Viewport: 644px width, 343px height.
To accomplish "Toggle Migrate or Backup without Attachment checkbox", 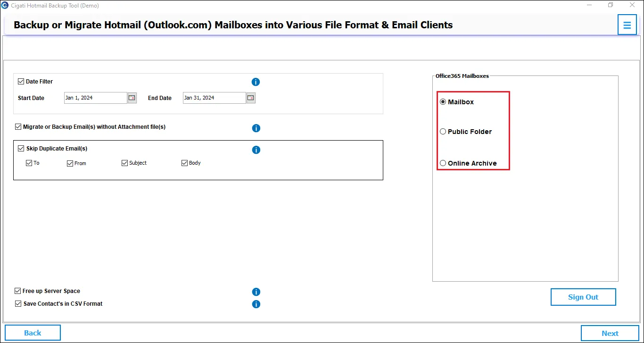I will tap(18, 127).
